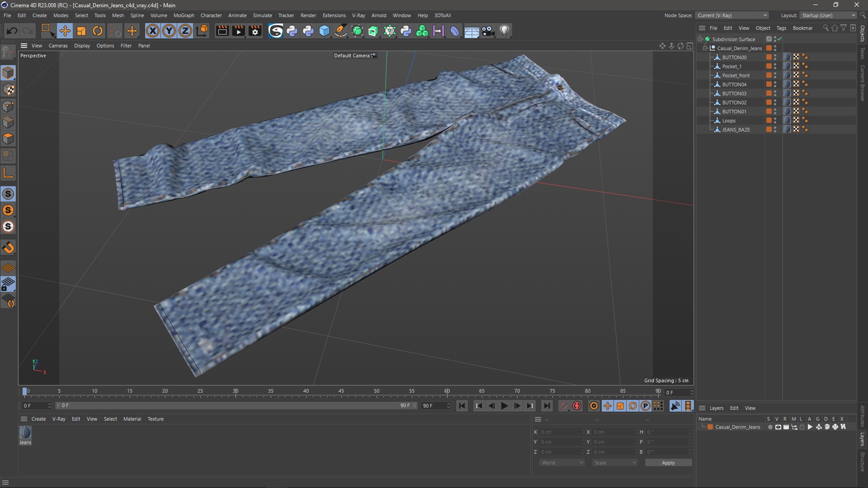The image size is (868, 488).
Task: Toggle Casual_Denim_Jeans layer visibility eye
Action: click(x=778, y=427)
